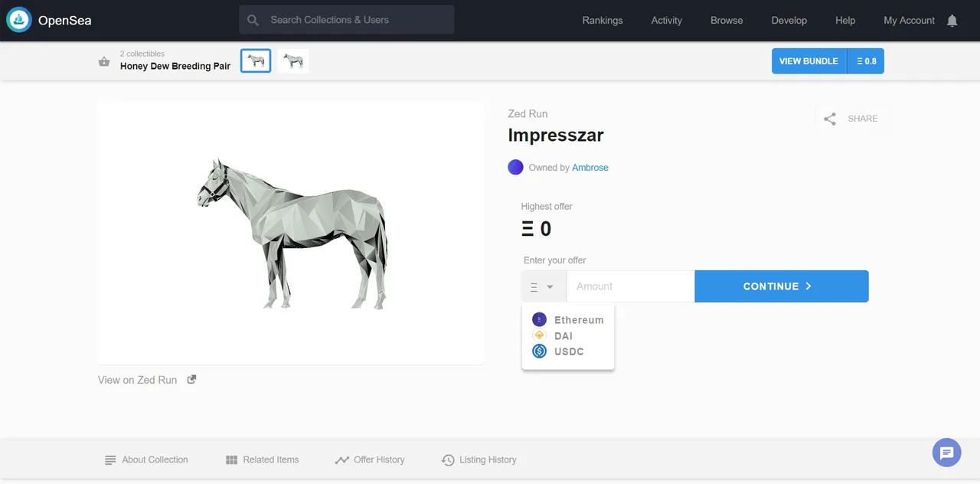The width and height of the screenshot is (980, 484).
Task: Click the Related Items grid icon
Action: 232,460
